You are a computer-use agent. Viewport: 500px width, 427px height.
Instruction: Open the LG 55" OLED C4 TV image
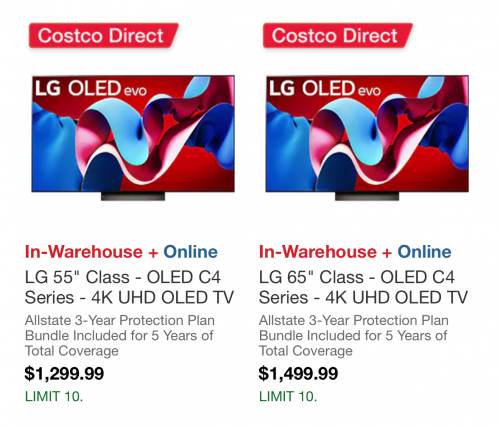pyautogui.click(x=133, y=138)
